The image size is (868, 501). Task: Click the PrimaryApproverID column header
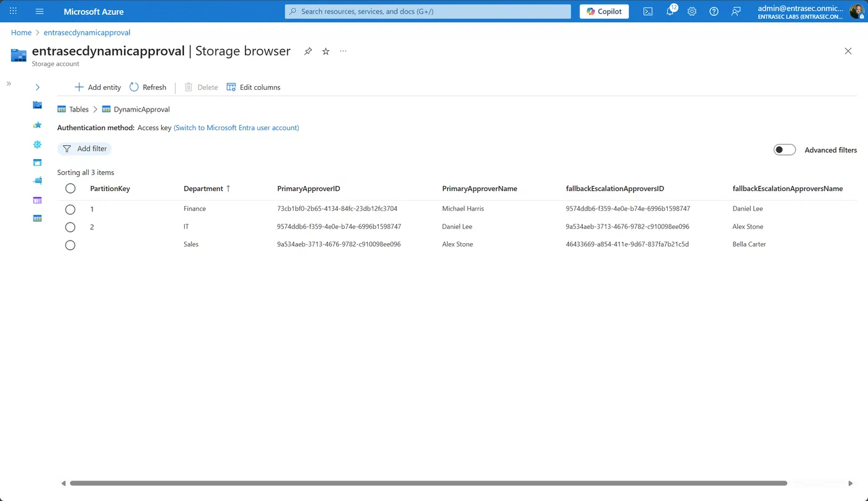click(309, 188)
